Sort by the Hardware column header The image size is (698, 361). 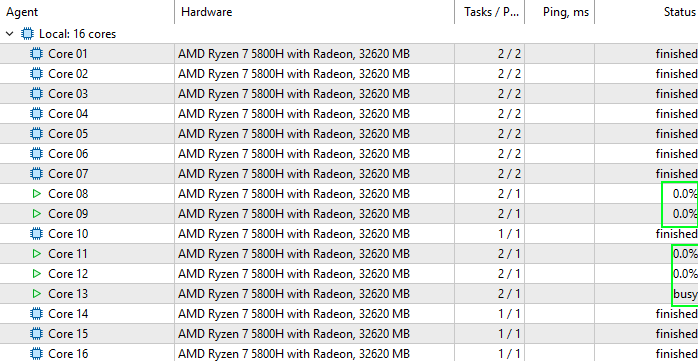(x=315, y=12)
